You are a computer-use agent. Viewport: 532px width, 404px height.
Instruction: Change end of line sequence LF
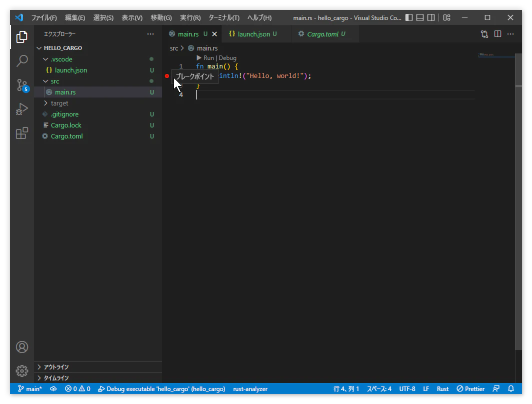point(426,388)
